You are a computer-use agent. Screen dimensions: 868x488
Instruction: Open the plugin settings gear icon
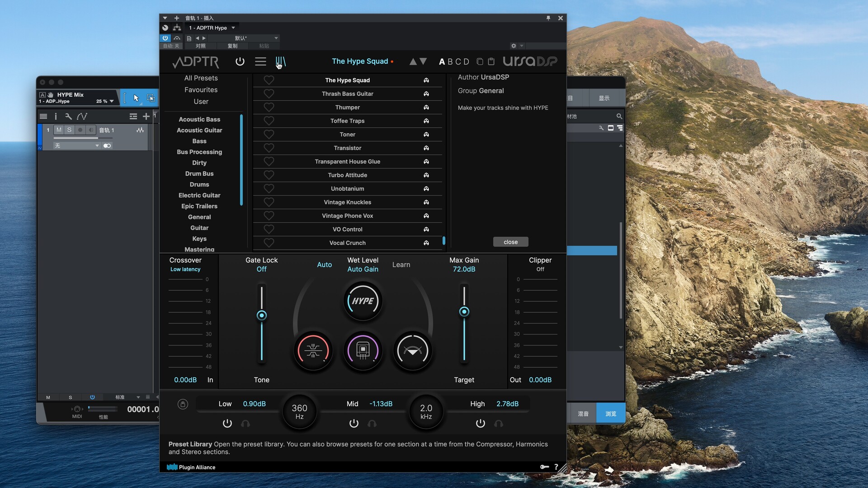click(514, 46)
